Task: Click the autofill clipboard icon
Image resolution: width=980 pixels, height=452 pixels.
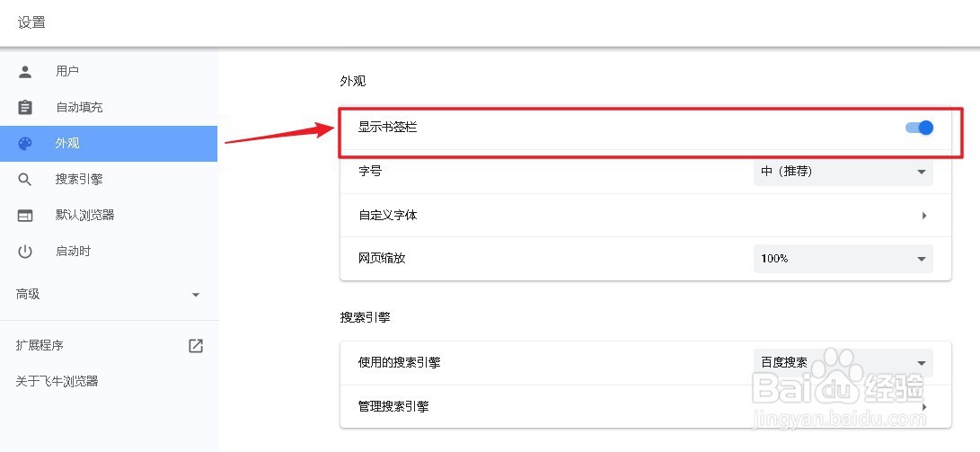Action: 25,107
